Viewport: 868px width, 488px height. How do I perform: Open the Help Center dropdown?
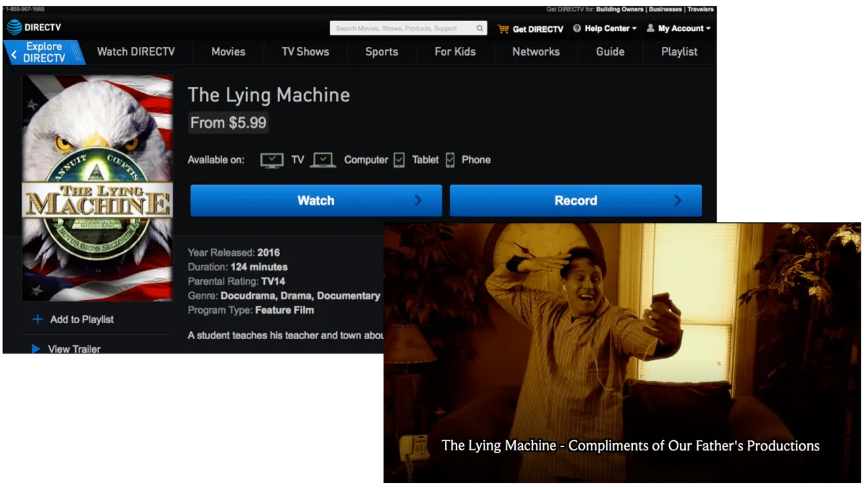(605, 28)
